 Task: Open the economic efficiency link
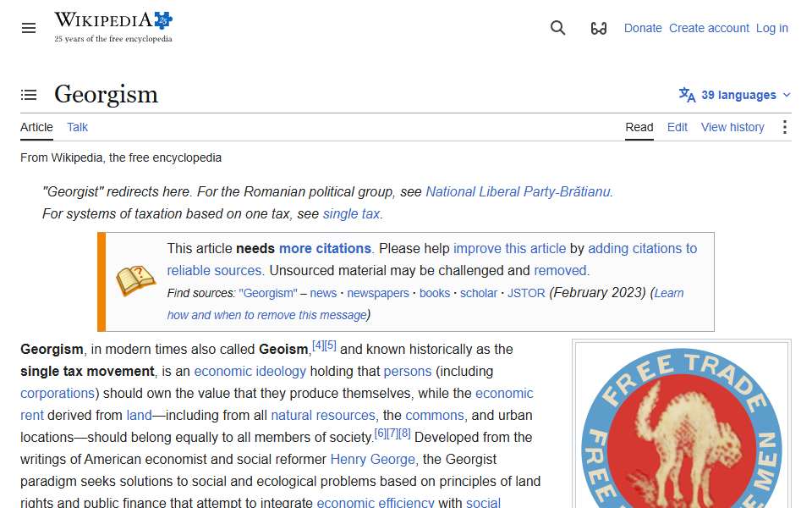pyautogui.click(x=375, y=502)
